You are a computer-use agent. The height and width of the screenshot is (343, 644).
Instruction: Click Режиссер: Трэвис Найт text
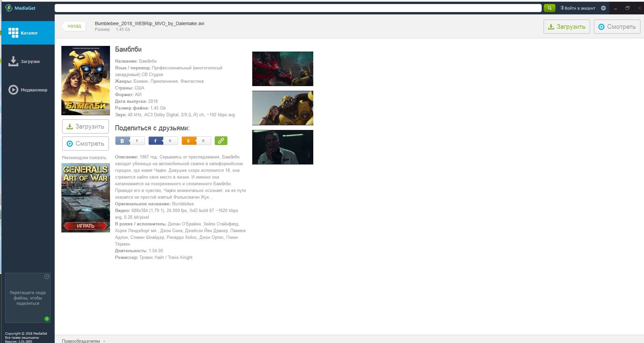click(154, 257)
